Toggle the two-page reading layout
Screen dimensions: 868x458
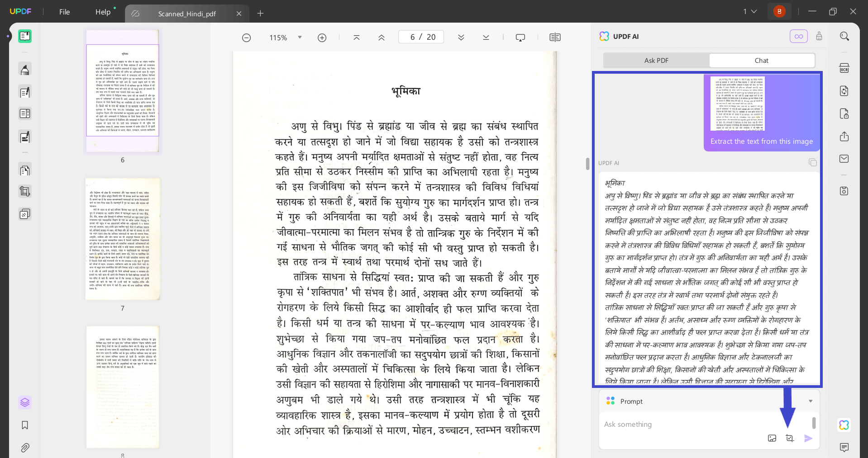coord(555,38)
